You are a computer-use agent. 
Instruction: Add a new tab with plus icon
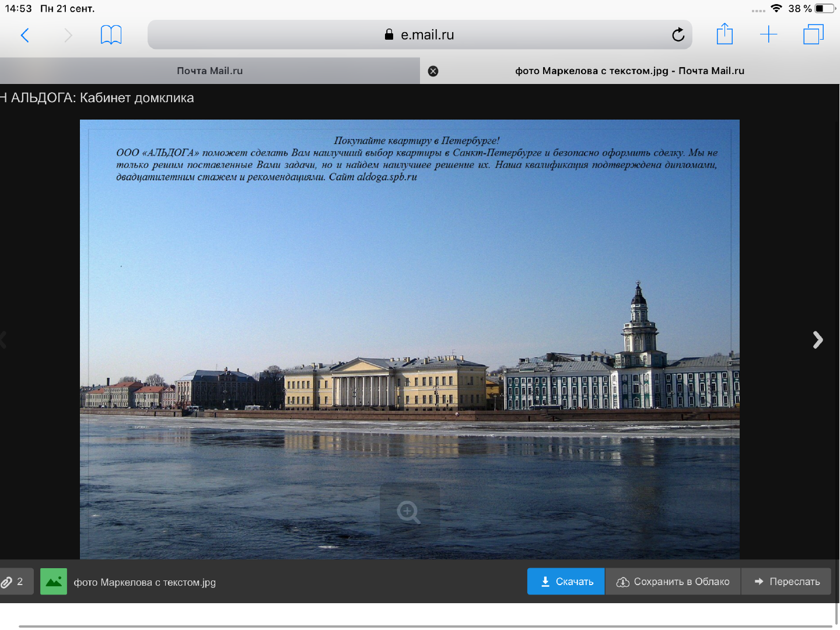(768, 34)
